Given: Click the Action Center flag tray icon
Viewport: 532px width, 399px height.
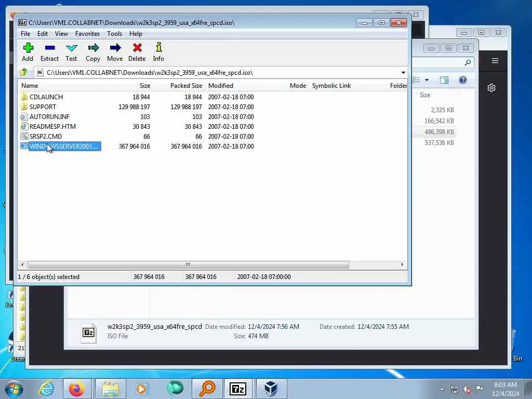Looking at the screenshot, I should [479, 389].
